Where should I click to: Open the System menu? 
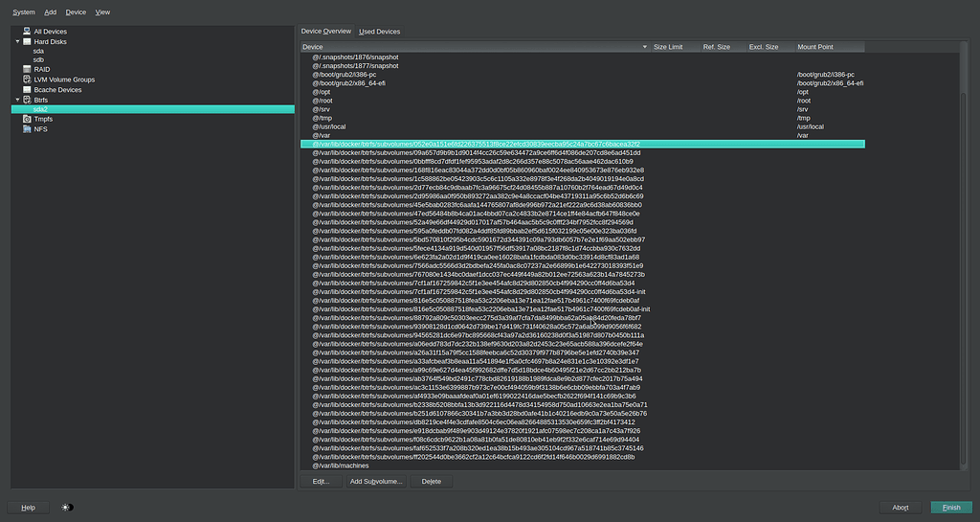(x=24, y=12)
